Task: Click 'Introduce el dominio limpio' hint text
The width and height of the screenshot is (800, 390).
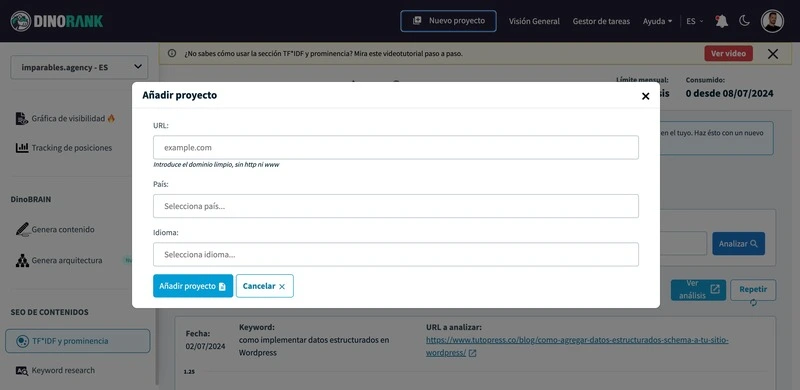Action: (216, 165)
